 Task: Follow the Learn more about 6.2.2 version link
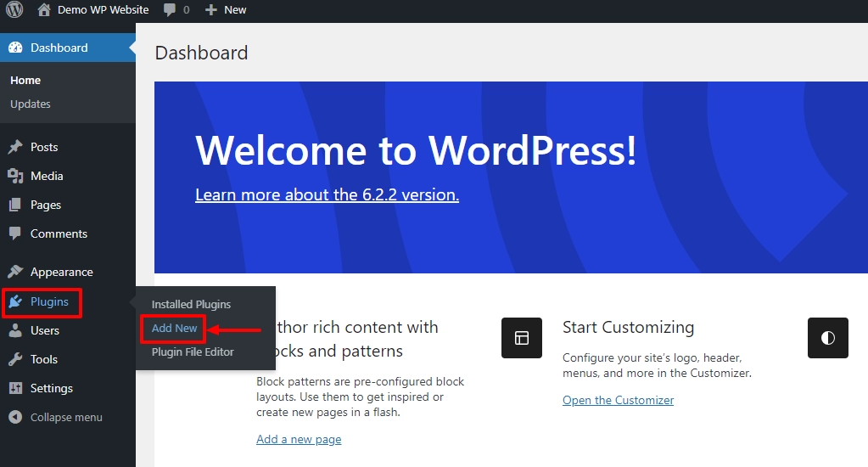tap(328, 195)
